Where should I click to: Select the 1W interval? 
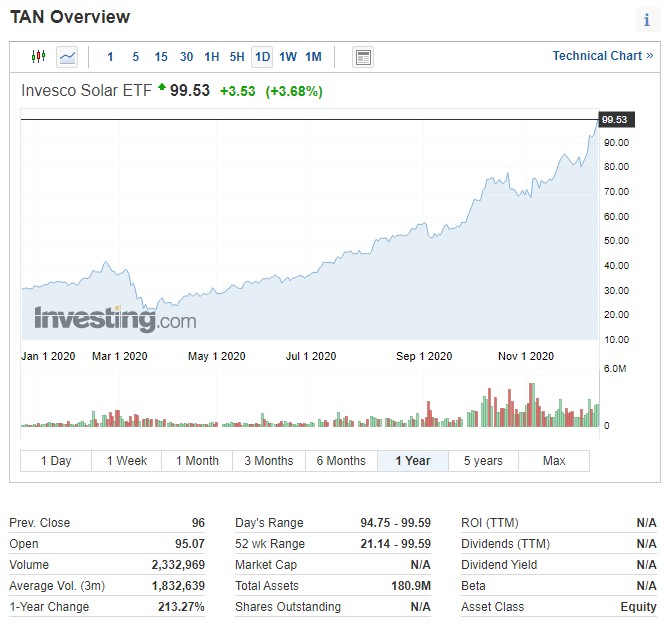point(288,57)
